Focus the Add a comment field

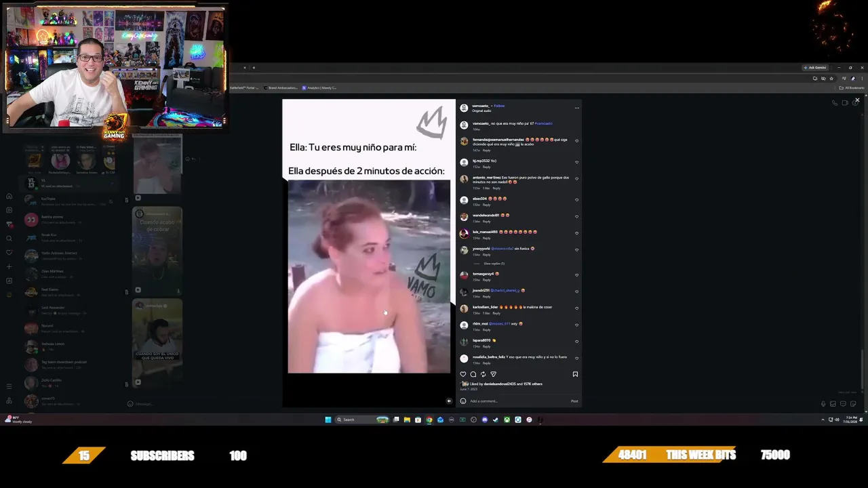tap(519, 401)
